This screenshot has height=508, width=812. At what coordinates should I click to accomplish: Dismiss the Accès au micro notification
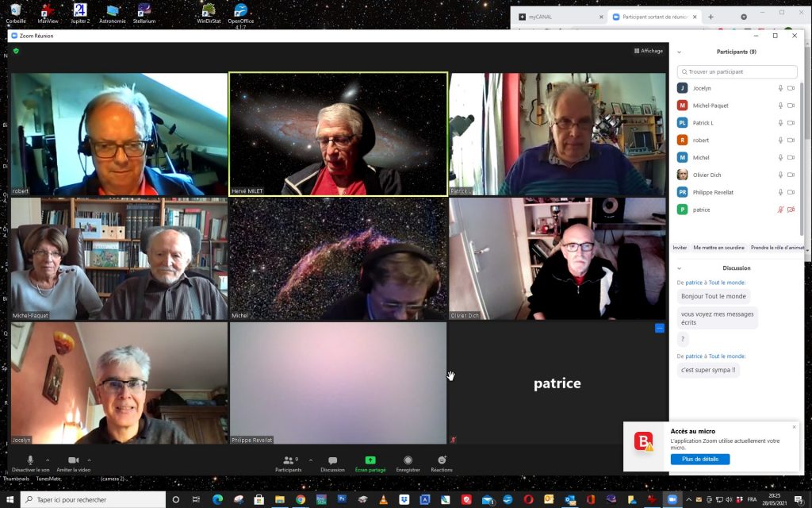[x=795, y=427]
